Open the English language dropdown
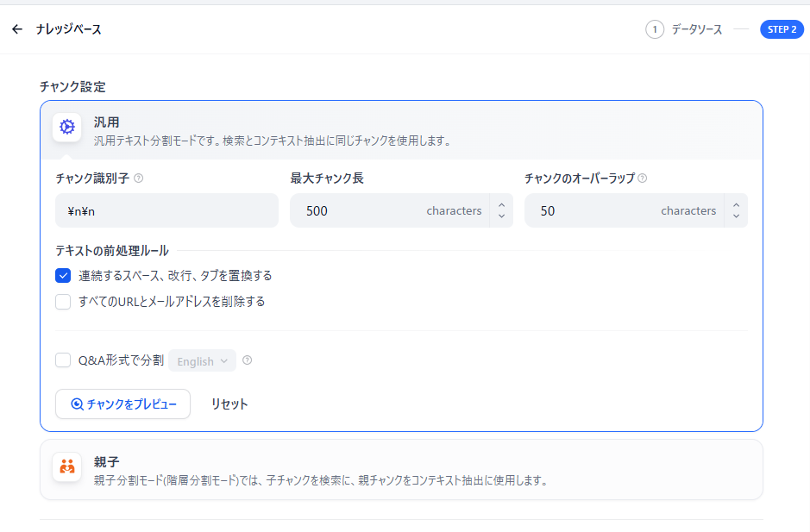The height and width of the screenshot is (532, 810). [201, 360]
